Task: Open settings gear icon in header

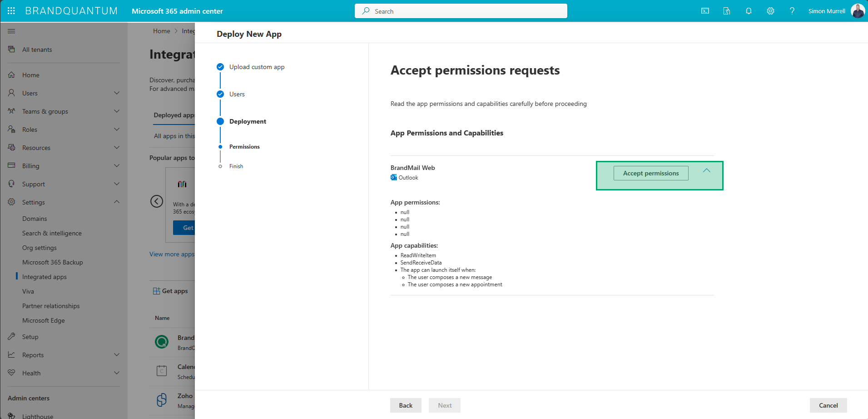Action: click(770, 11)
